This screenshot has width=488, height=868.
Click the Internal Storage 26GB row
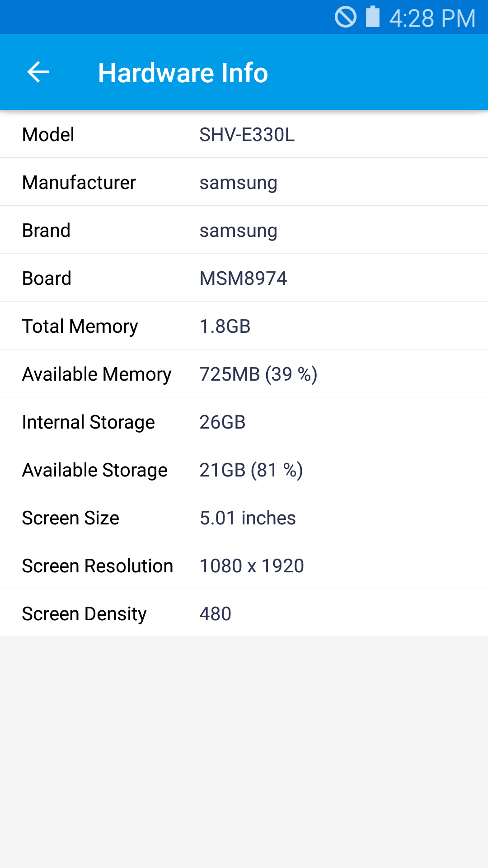[x=244, y=421]
